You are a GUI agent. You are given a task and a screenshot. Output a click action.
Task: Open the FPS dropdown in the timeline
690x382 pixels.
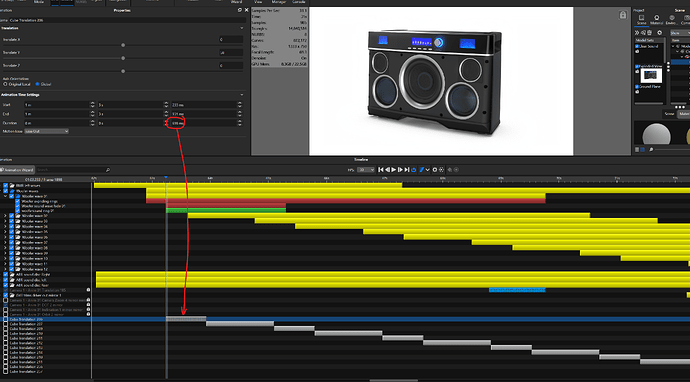366,170
